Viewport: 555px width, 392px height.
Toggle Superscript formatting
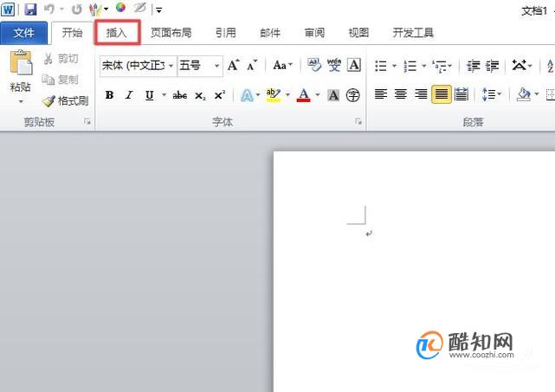tap(220, 95)
